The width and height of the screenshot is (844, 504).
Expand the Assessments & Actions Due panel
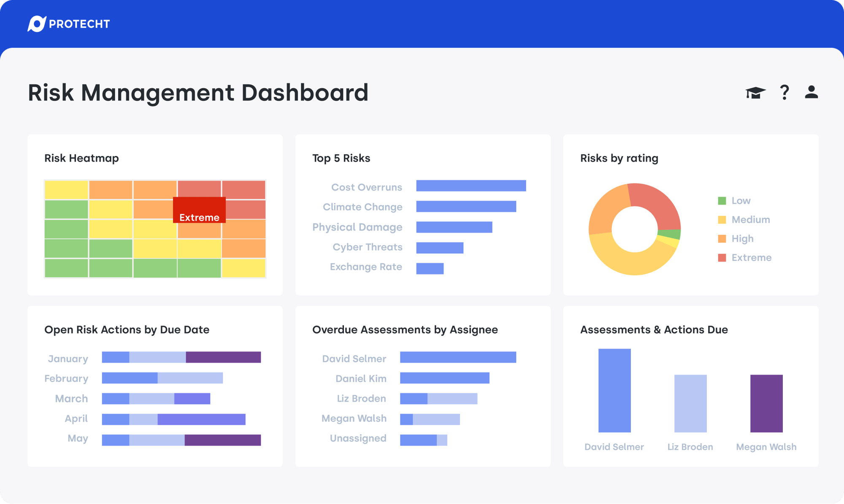(654, 329)
